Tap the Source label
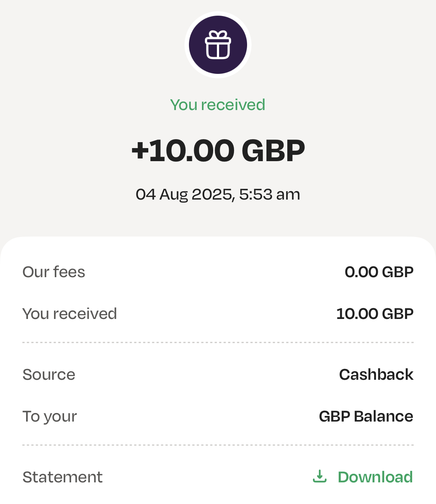This screenshot has height=504, width=436. tap(49, 375)
